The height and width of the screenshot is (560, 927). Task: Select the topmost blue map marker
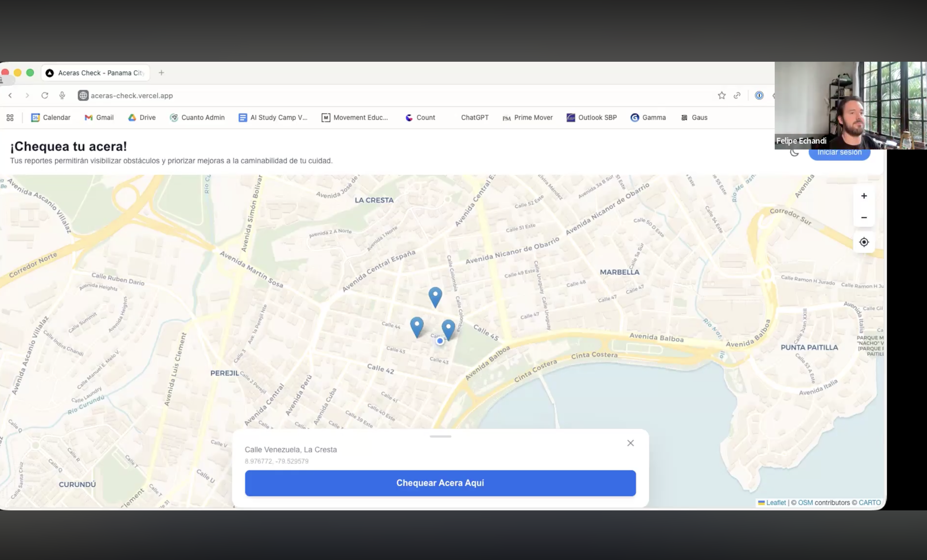coord(435,297)
